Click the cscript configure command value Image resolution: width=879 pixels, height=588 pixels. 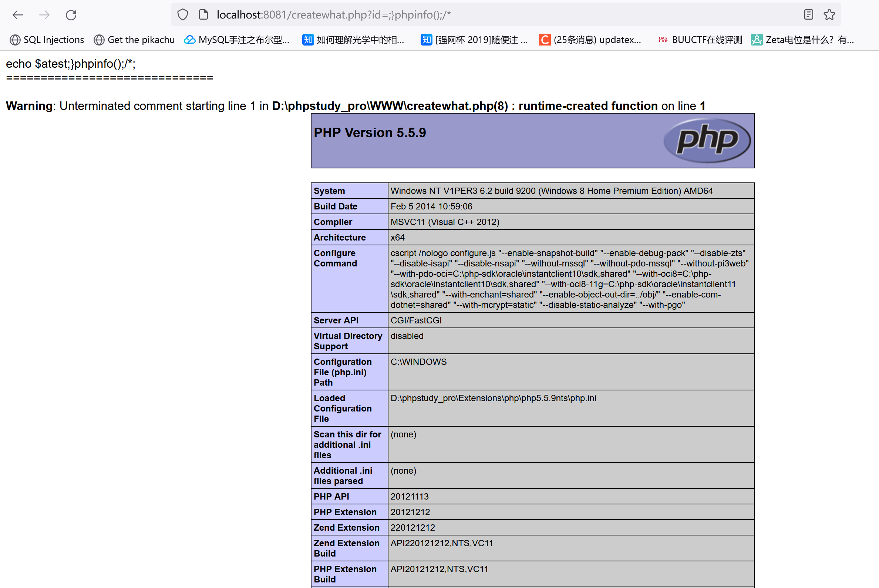(569, 279)
